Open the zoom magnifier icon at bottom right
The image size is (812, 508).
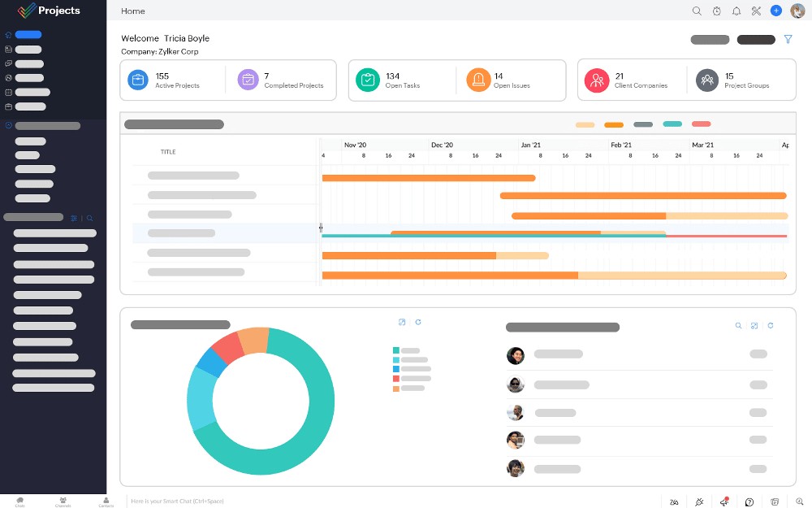[x=800, y=501]
